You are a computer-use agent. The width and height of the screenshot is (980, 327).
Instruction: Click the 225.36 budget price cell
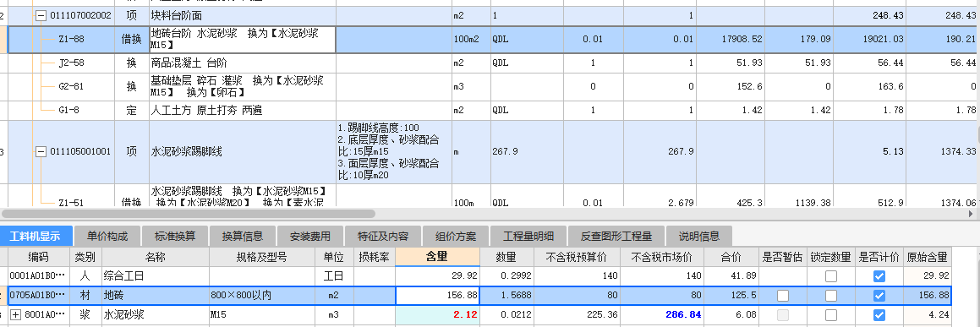pyautogui.click(x=577, y=315)
